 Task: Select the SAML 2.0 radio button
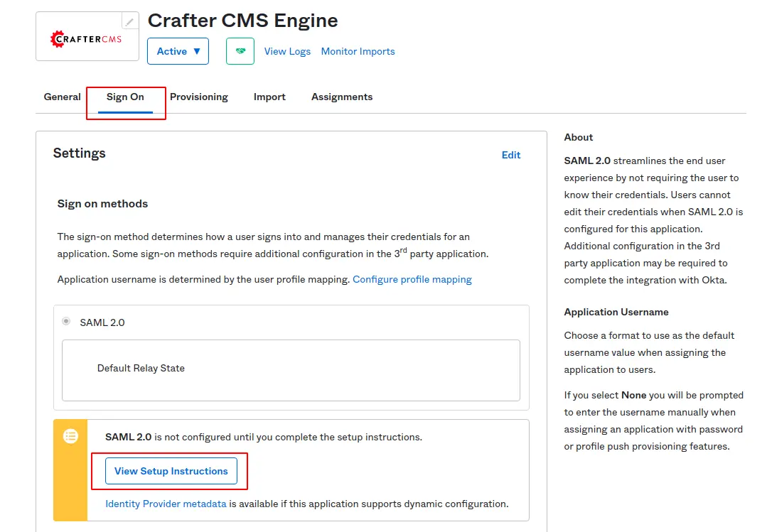pyautogui.click(x=66, y=322)
